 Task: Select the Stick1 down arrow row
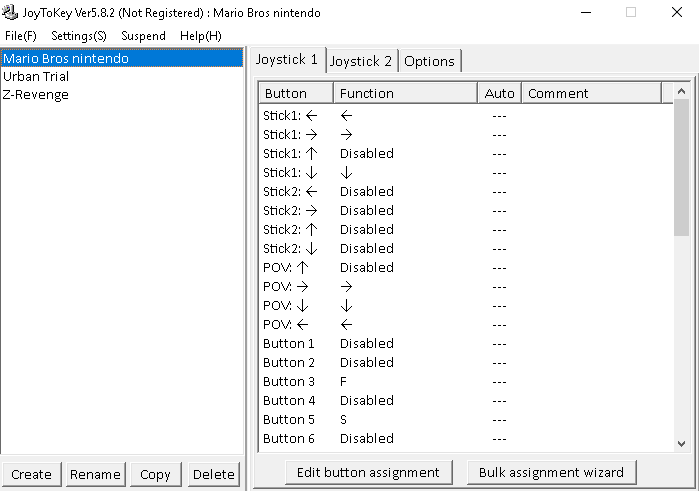tap(466, 173)
